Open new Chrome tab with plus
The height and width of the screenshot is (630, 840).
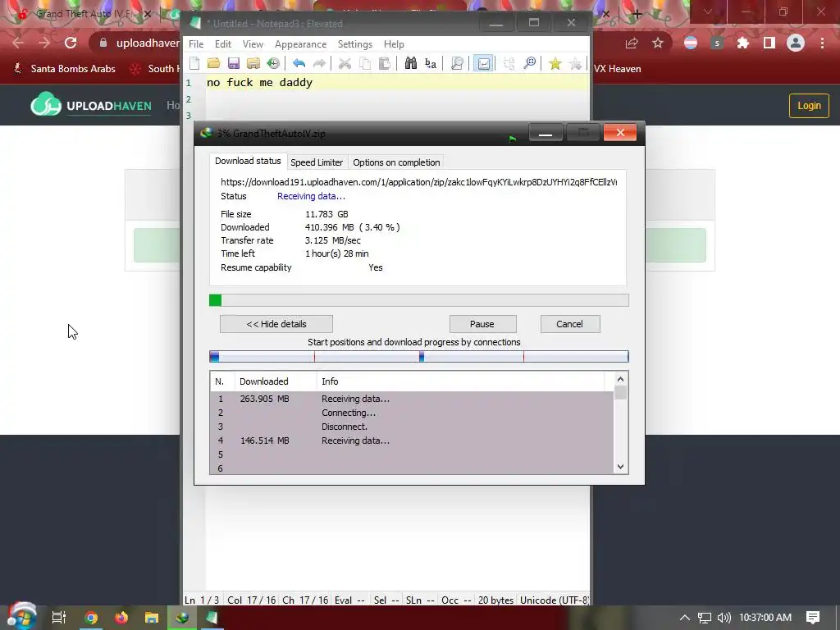pos(637,14)
